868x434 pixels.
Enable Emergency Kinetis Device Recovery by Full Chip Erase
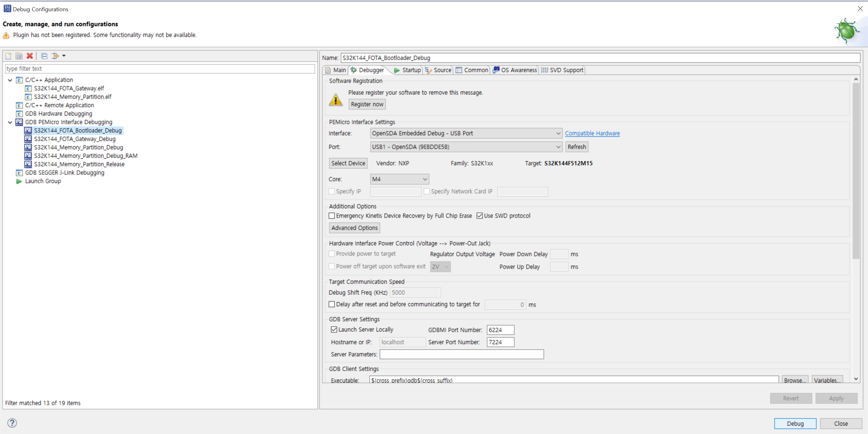coord(331,216)
